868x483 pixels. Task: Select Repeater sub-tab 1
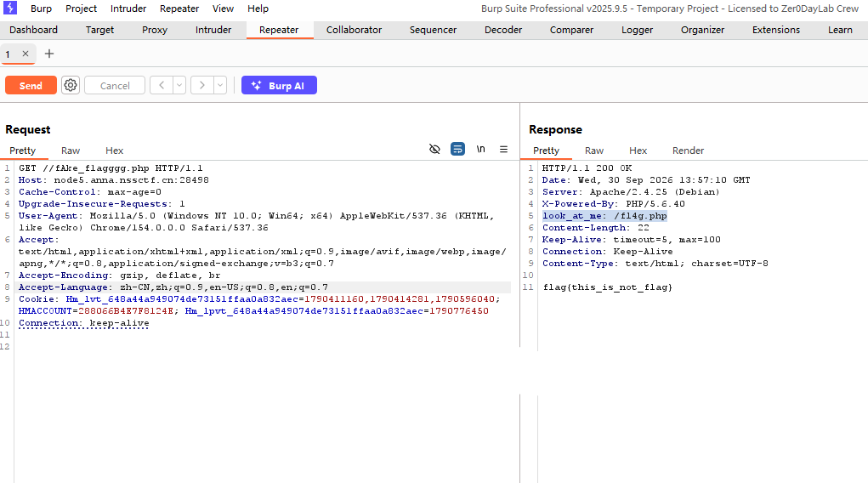pos(9,54)
